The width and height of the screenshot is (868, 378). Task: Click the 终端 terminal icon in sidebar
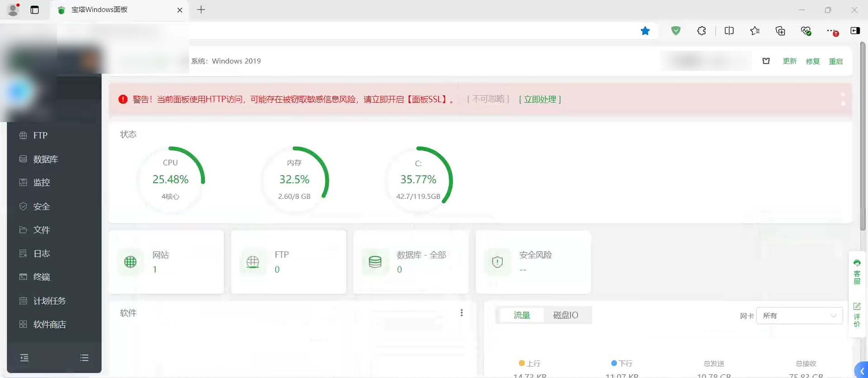[23, 277]
